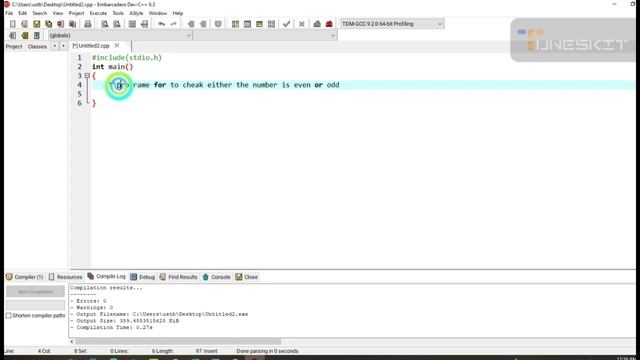This screenshot has height=360, width=640.
Task: Close the Untitled2.cpp editor tab
Action: (x=117, y=45)
